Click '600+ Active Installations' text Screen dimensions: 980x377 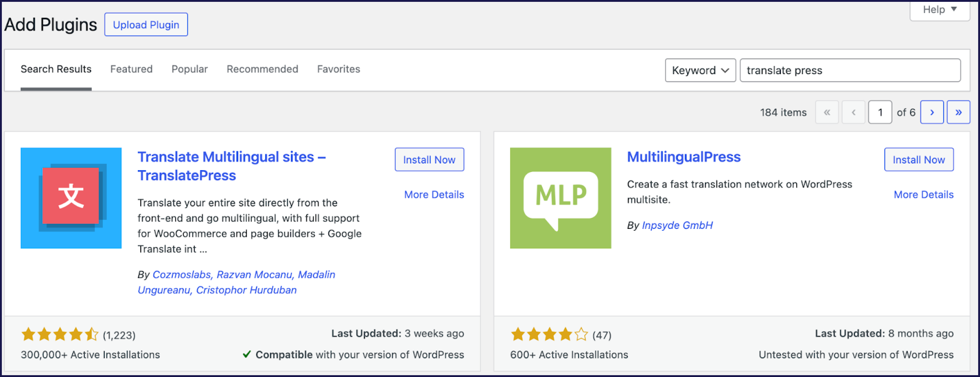pyautogui.click(x=569, y=355)
